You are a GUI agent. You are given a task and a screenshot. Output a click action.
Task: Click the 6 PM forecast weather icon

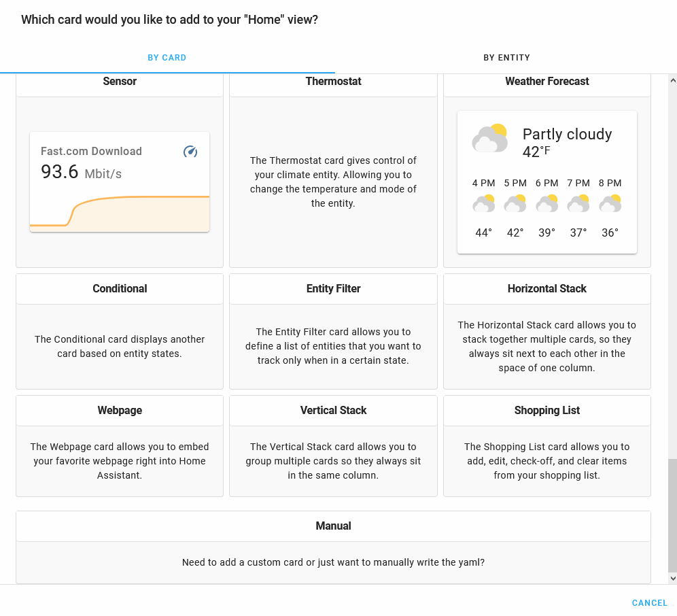(546, 203)
